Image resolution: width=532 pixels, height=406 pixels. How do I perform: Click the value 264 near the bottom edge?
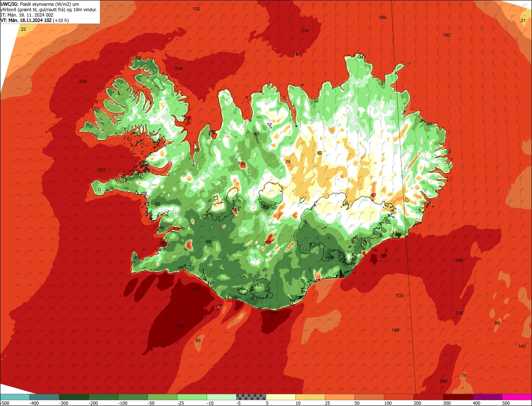(443, 381)
